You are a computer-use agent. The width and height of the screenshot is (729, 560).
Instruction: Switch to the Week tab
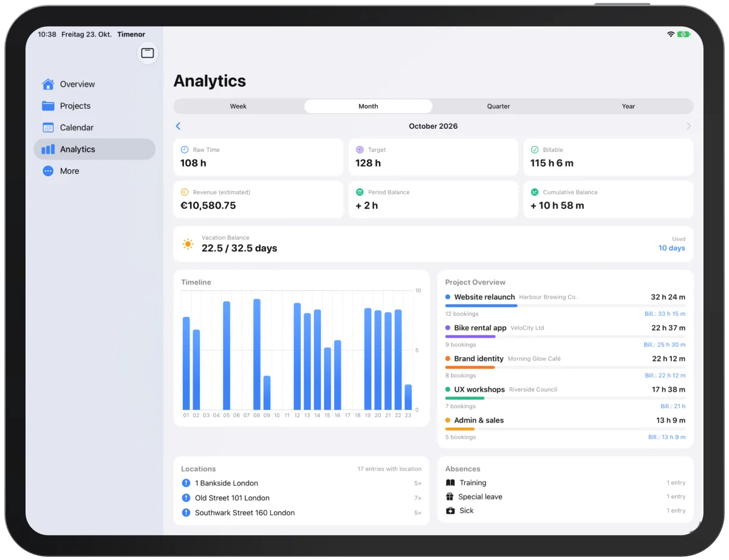(238, 106)
